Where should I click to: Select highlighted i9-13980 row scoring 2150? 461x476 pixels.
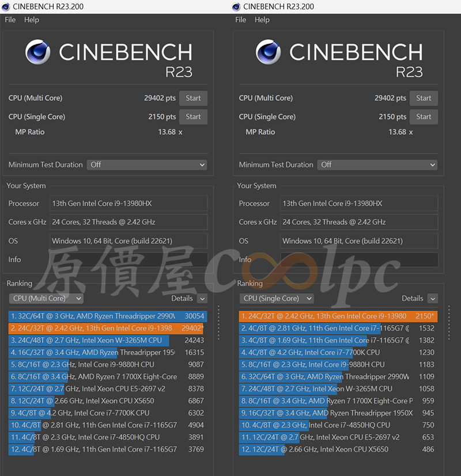(338, 316)
